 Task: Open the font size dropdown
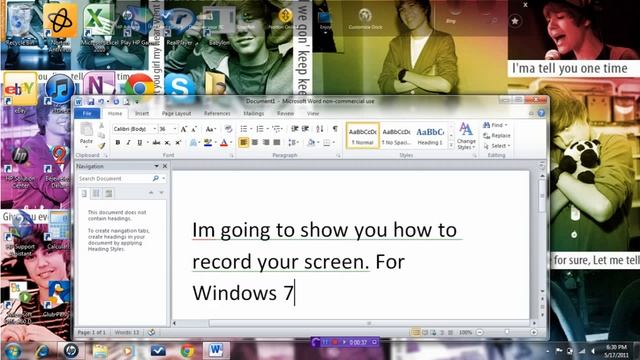click(x=175, y=129)
